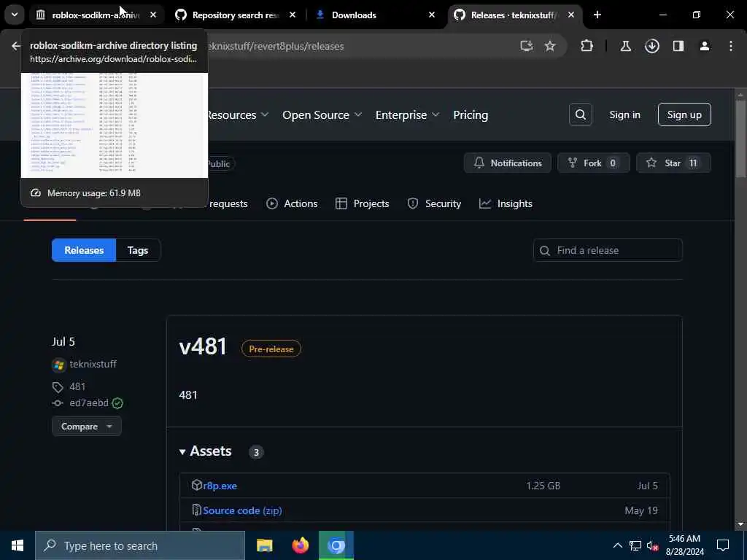This screenshot has height=560, width=747.
Task: Open Chrome from taskbar
Action: point(336,545)
